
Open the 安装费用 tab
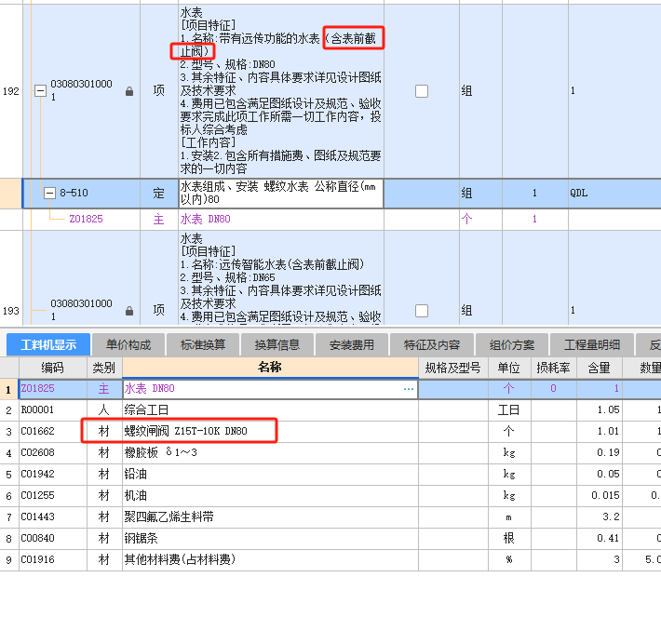tap(352, 344)
